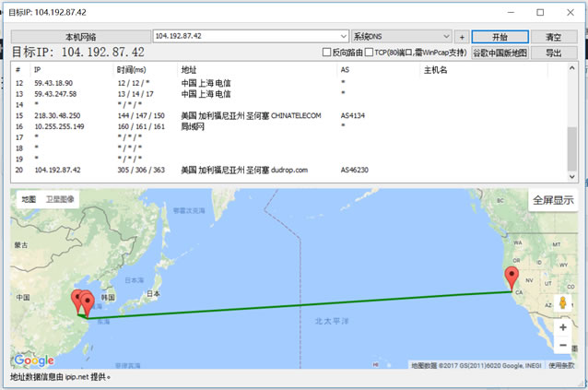Click 局域网 address in hop 16
Screen dimensions: 588x390
pos(193,126)
